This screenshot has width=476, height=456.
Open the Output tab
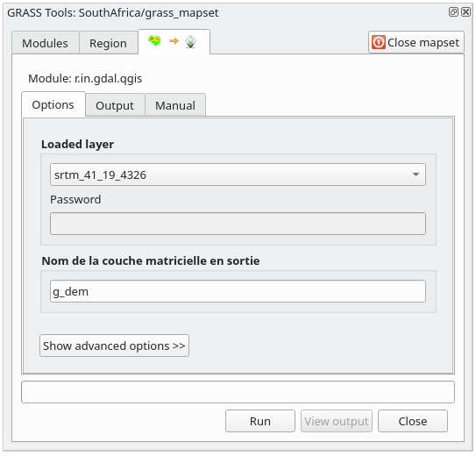pyautogui.click(x=115, y=105)
